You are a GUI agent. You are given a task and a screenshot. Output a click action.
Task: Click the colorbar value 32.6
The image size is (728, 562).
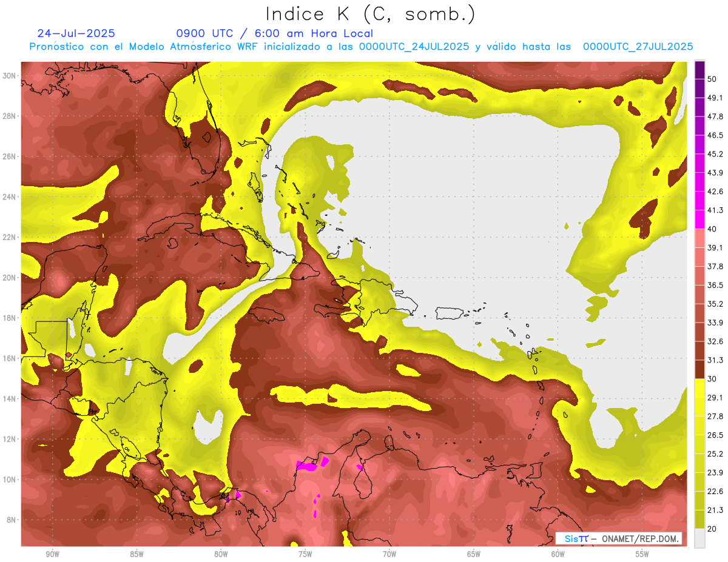coord(715,341)
